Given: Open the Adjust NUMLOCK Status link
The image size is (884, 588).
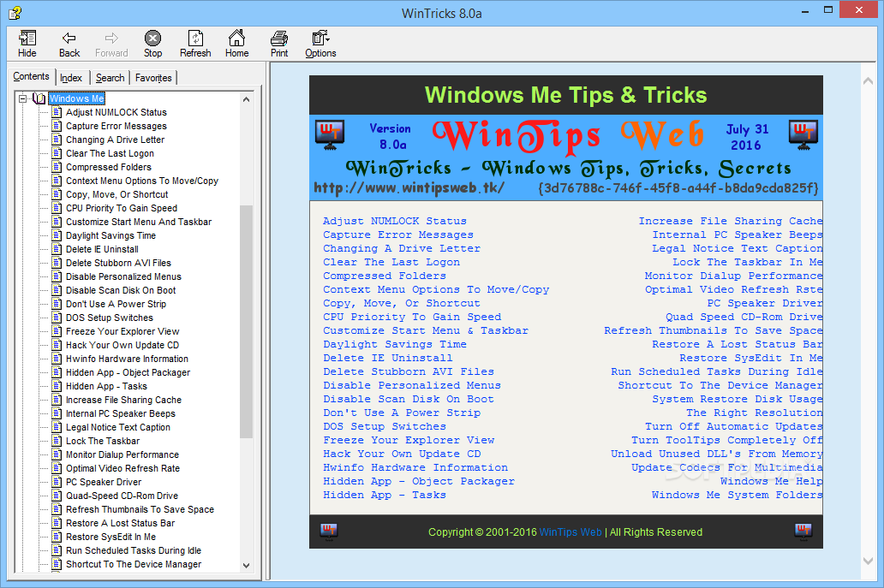Looking at the screenshot, I should (395, 221).
